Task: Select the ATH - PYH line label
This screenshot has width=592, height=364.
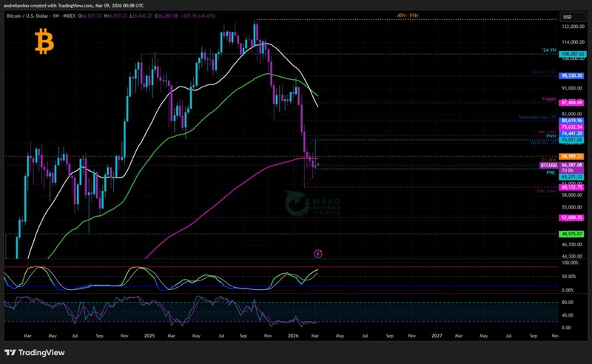Action: pyautogui.click(x=408, y=15)
